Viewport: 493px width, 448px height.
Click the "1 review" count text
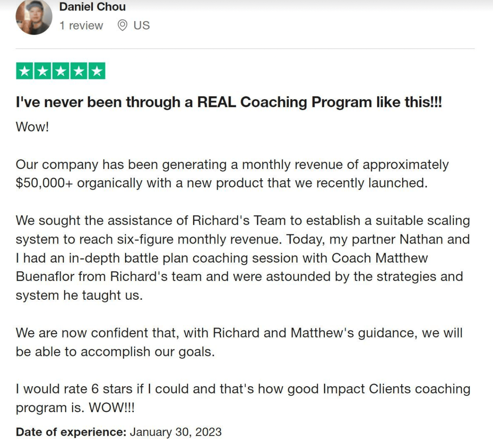click(x=81, y=26)
